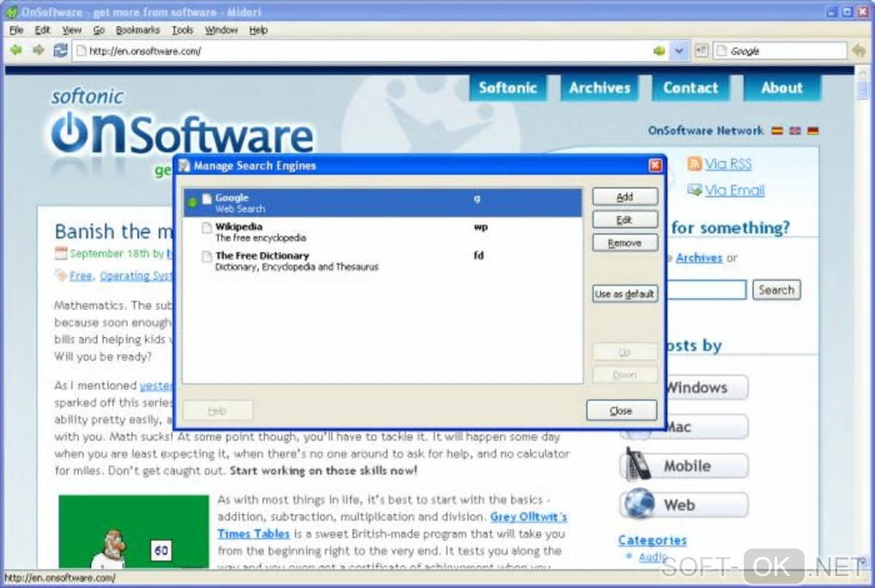
Task: Open the Mobile posts button
Action: tap(684, 466)
